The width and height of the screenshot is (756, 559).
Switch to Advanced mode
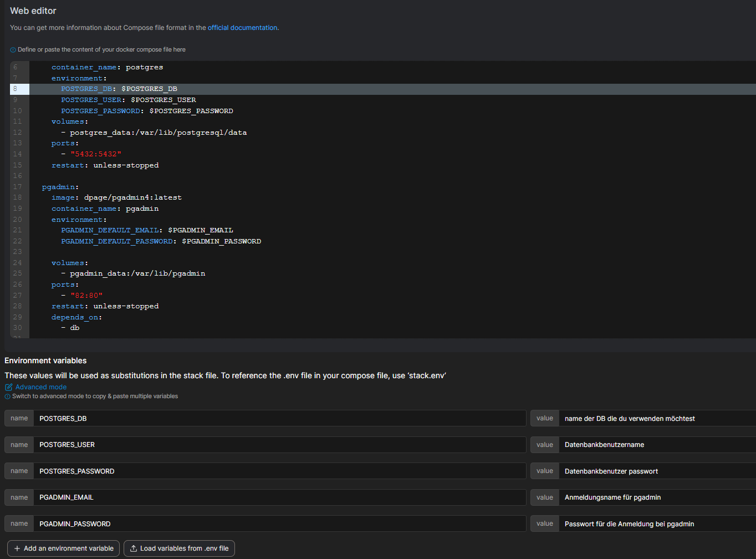(40, 387)
